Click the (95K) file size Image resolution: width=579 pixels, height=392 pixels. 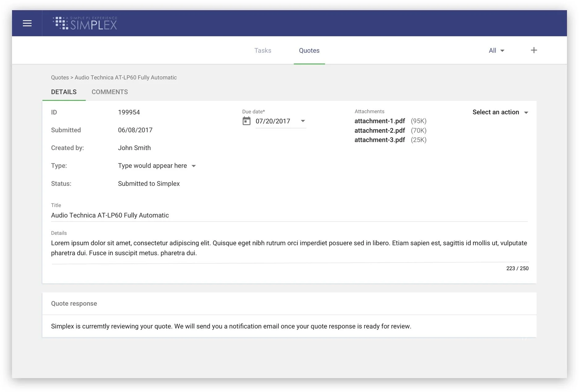pyautogui.click(x=418, y=121)
